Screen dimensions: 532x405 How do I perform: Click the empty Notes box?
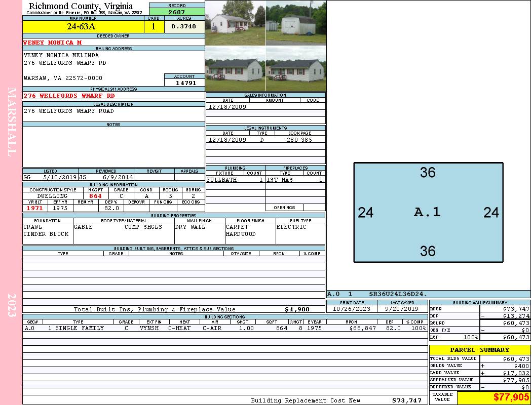click(113, 146)
